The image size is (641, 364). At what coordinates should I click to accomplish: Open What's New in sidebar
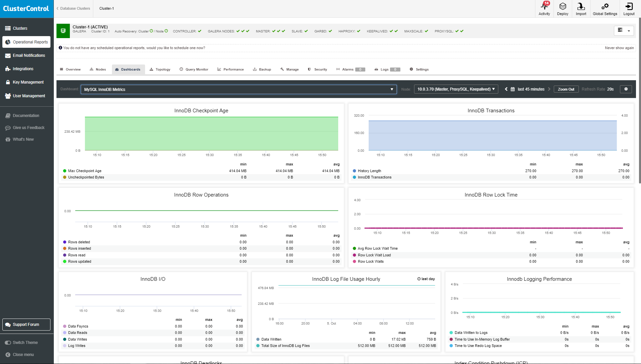tap(20, 139)
